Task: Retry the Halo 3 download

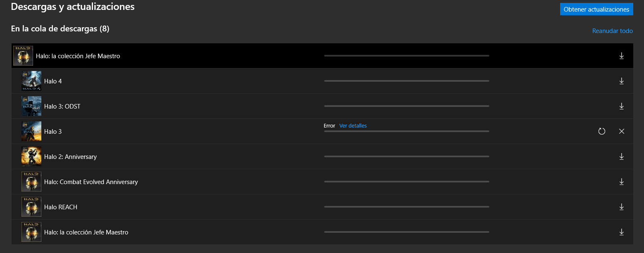Action: coord(602,131)
